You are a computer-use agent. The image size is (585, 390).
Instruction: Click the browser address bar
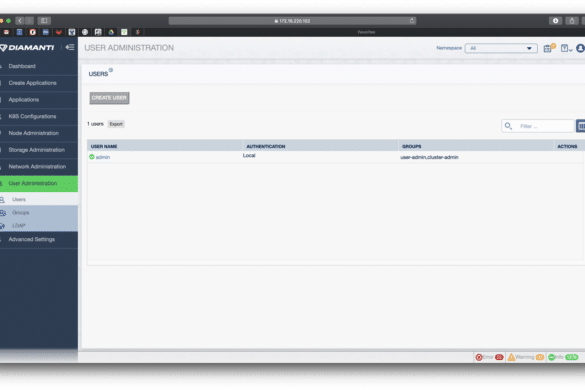(x=292, y=21)
